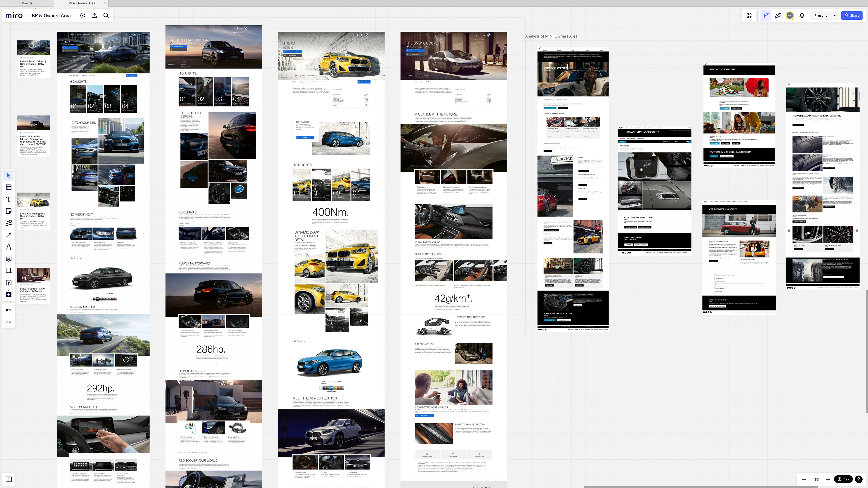Open the reactions confetti icon
Image resolution: width=868 pixels, height=488 pixels.
click(778, 16)
